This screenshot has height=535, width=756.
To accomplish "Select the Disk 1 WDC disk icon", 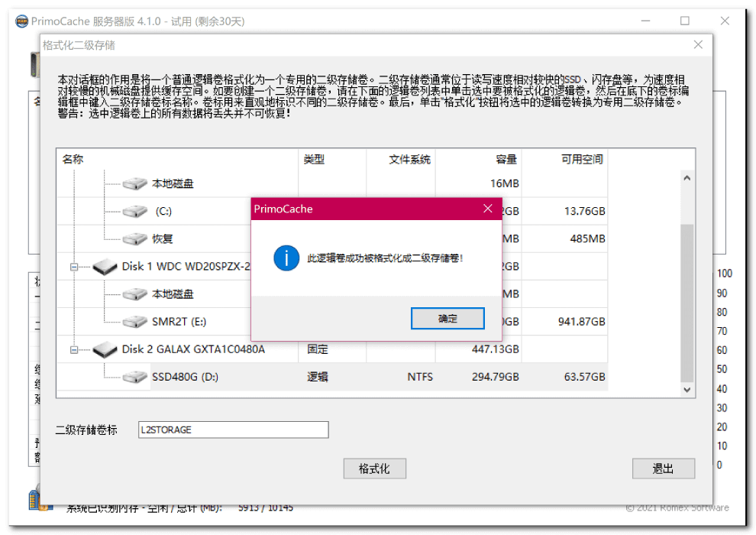I will [x=105, y=267].
